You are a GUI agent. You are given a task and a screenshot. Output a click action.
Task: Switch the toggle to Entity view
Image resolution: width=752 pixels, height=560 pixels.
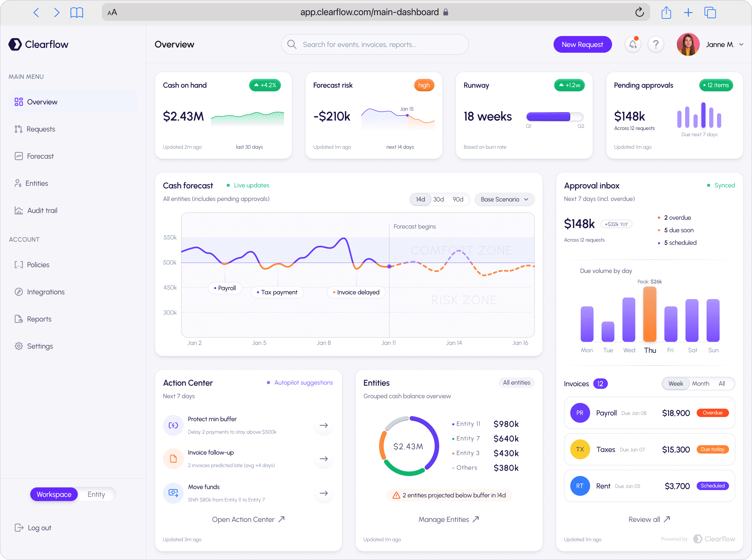(x=96, y=494)
